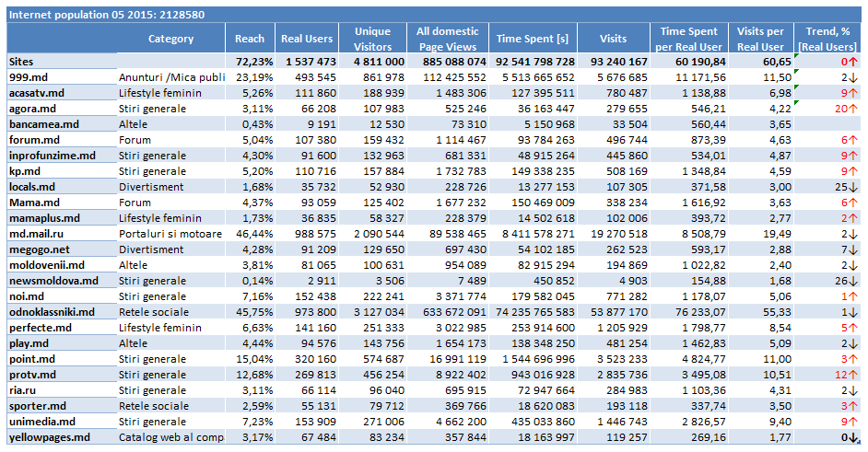Click the Page Views value 633 672 091
868x452 pixels.
454,312
